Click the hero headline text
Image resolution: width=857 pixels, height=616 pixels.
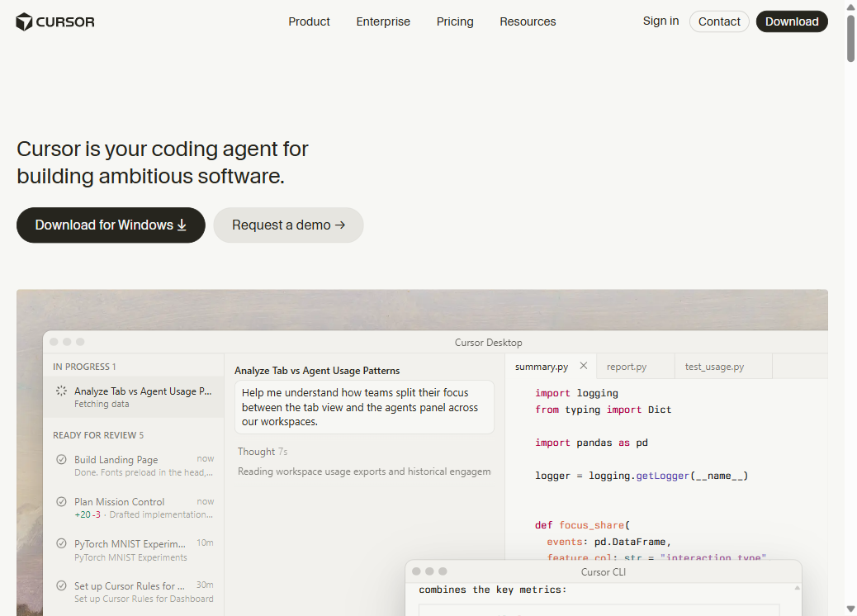click(163, 163)
